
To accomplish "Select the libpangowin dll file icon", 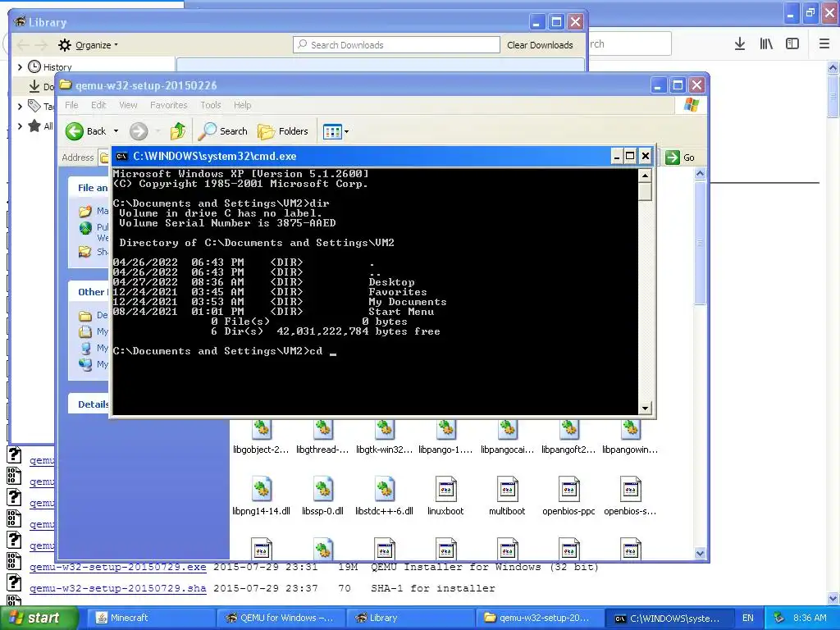I will [630, 431].
